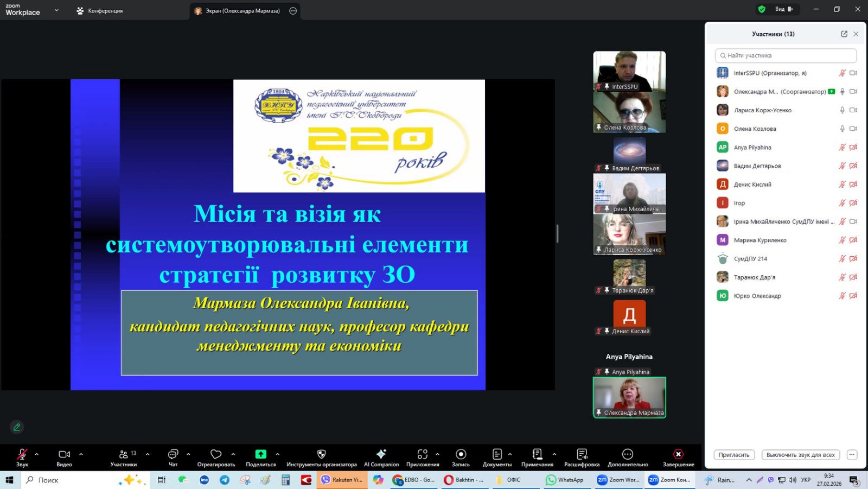Viewport: 868px width, 489px height.
Task: Click the annotation pencil icon at bottom left
Action: pos(17,427)
